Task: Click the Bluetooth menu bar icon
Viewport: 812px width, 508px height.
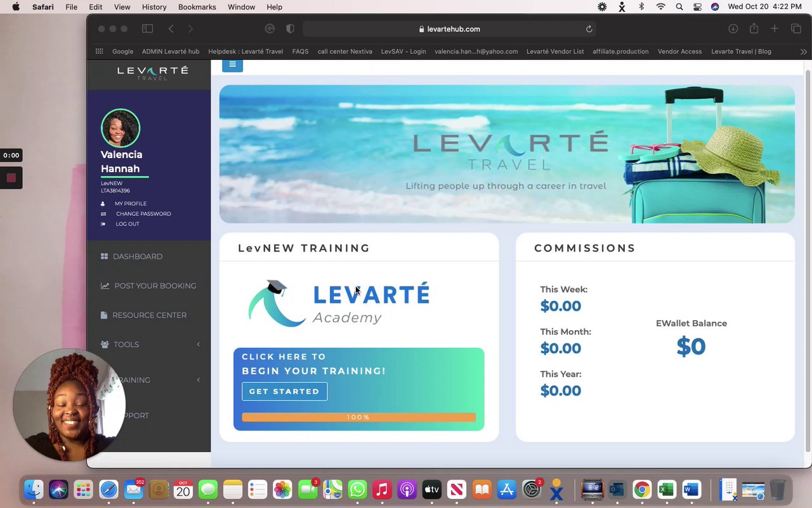Action: click(x=641, y=7)
